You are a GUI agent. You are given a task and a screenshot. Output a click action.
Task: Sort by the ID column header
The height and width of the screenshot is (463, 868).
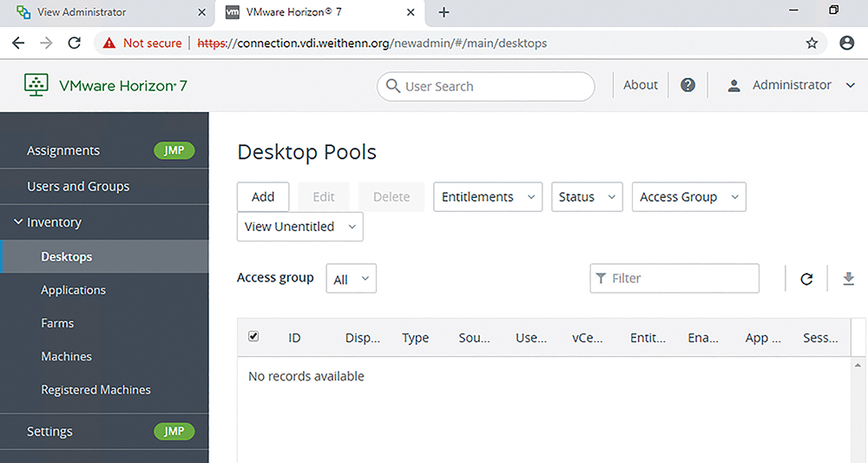[294, 338]
